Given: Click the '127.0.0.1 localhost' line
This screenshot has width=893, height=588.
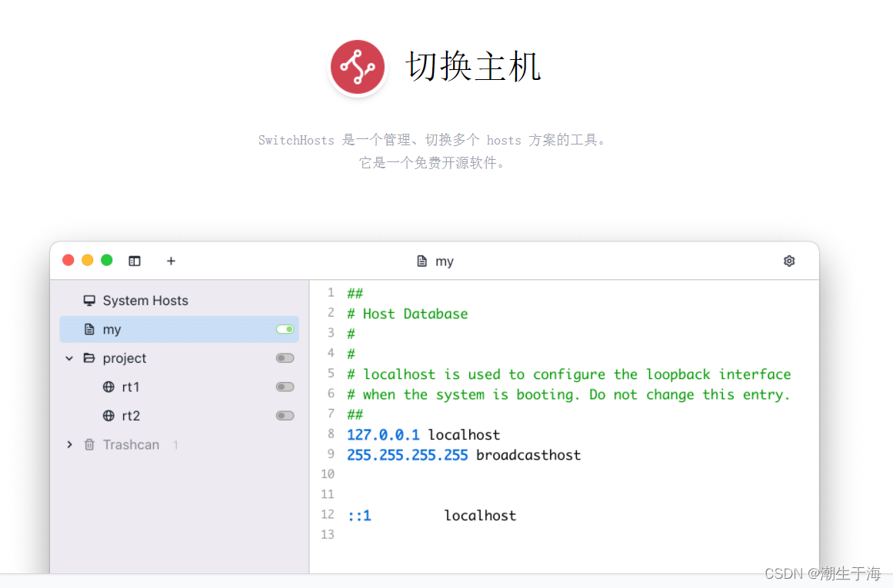Looking at the screenshot, I should tap(423, 435).
